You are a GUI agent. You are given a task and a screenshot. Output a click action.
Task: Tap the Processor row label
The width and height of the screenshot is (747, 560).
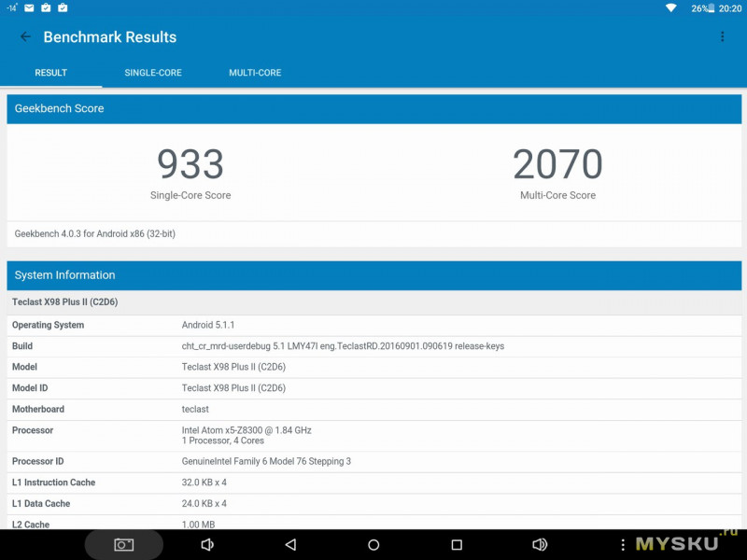pos(33,430)
